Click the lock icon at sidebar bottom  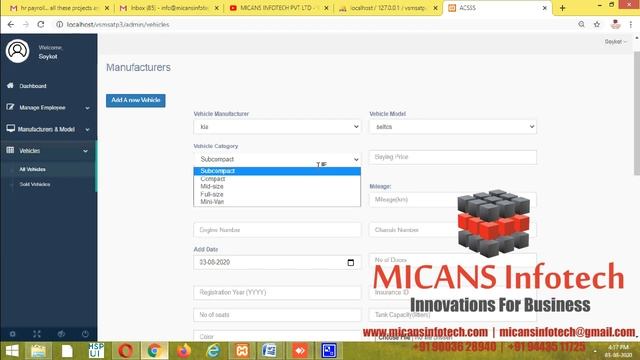click(61, 334)
